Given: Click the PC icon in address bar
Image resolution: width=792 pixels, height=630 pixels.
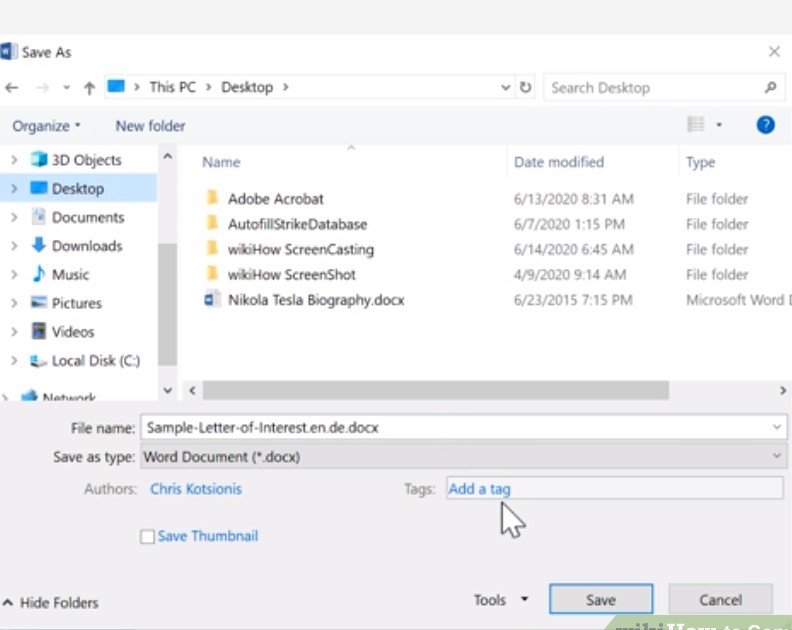Looking at the screenshot, I should [116, 87].
